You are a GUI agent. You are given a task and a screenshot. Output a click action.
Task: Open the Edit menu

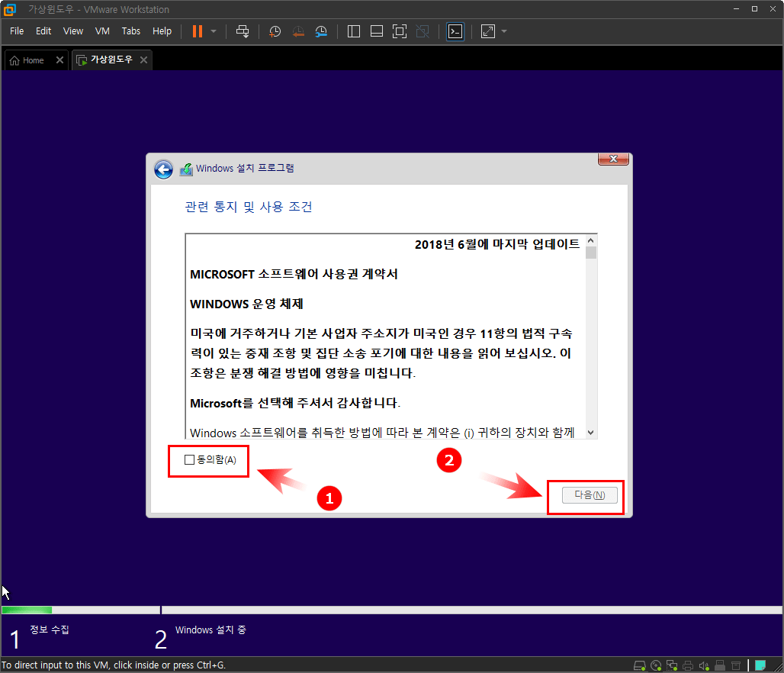click(43, 31)
